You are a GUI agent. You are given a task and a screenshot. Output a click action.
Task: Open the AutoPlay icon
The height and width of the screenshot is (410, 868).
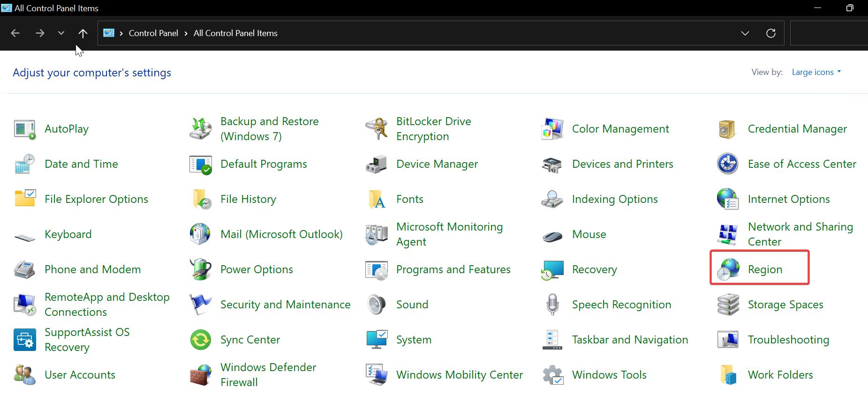point(25,129)
